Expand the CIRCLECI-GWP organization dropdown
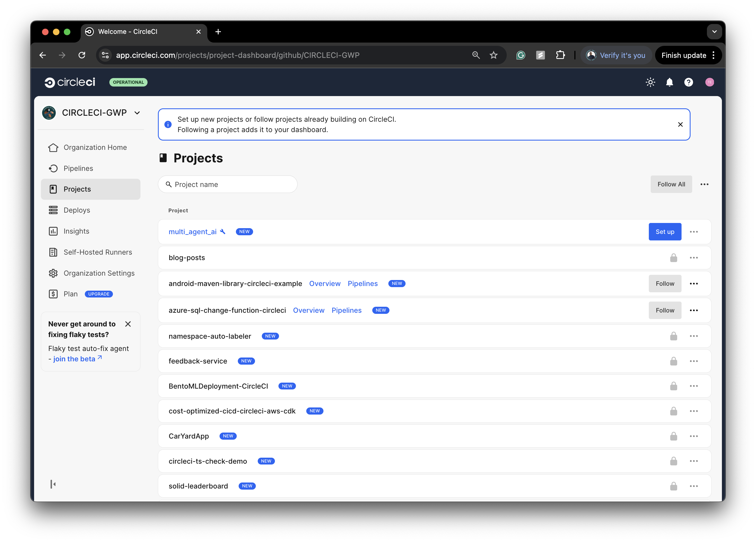Viewport: 756px width, 542px height. point(137,113)
